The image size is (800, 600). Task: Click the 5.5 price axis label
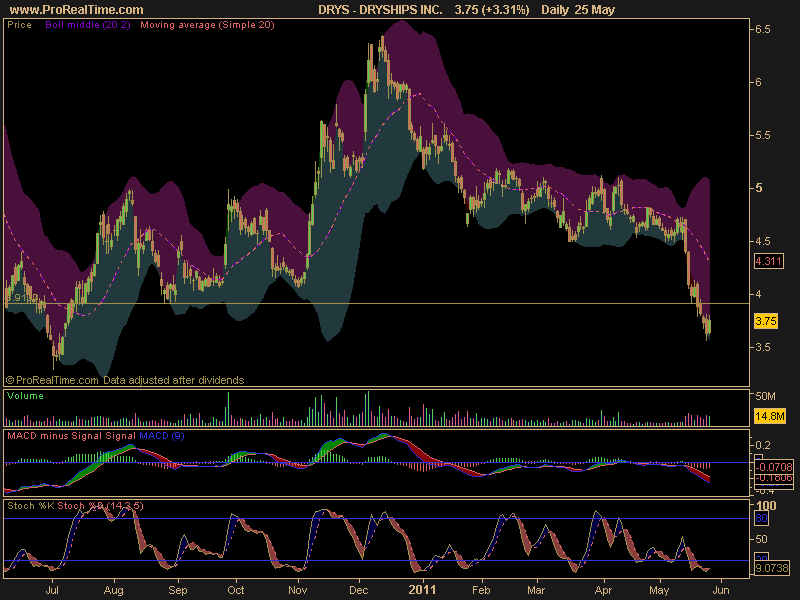pos(763,135)
